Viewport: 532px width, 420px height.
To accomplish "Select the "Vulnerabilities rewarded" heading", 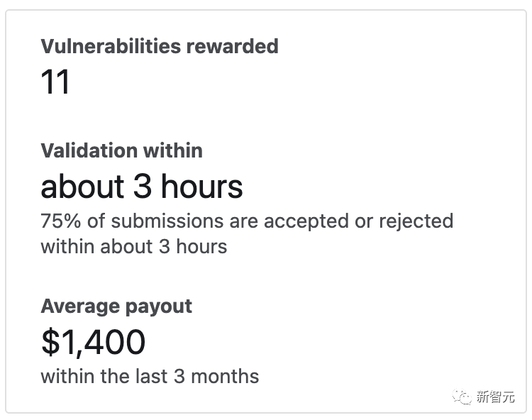I will (x=160, y=47).
